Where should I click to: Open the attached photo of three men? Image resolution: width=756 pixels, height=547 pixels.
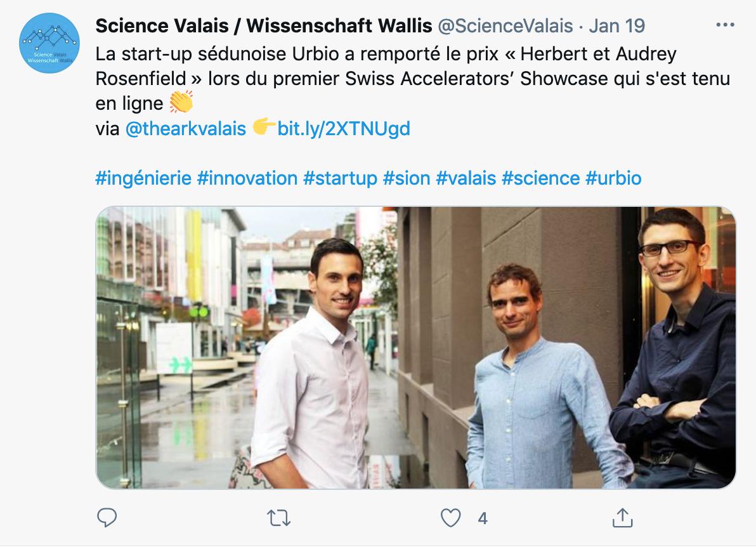(416, 347)
